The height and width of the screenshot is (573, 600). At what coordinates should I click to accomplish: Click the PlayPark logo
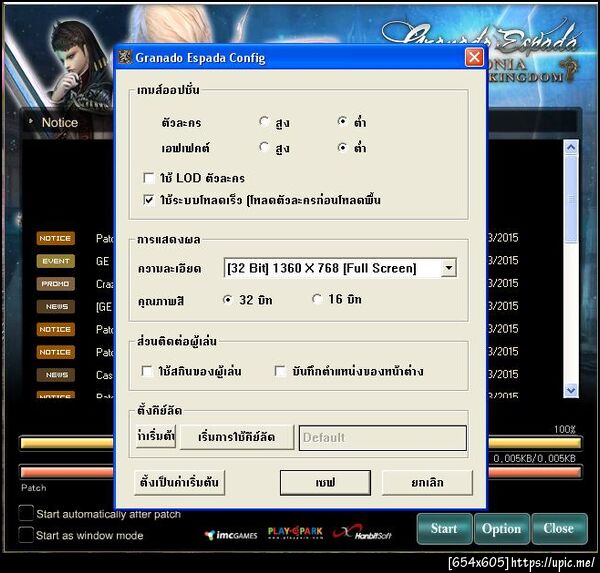pyautogui.click(x=295, y=532)
